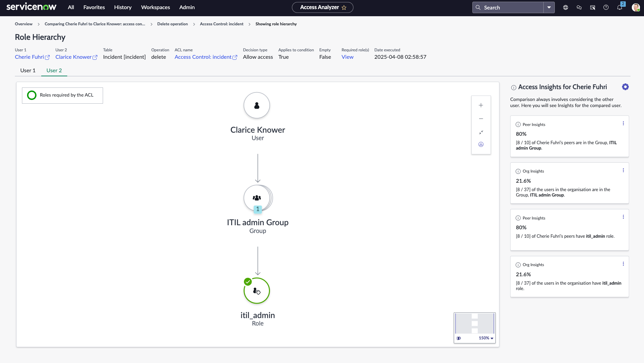The width and height of the screenshot is (644, 363).
Task: Open Access Insights settings gear
Action: point(625,87)
